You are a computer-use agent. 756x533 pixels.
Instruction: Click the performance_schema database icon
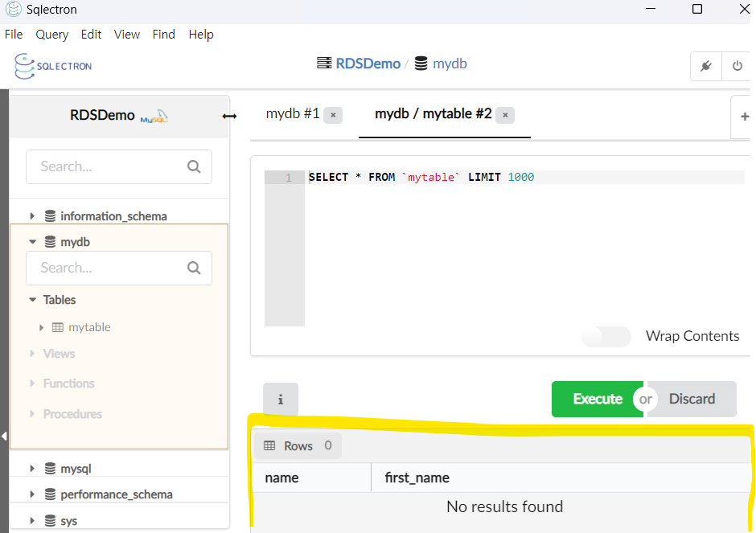50,494
